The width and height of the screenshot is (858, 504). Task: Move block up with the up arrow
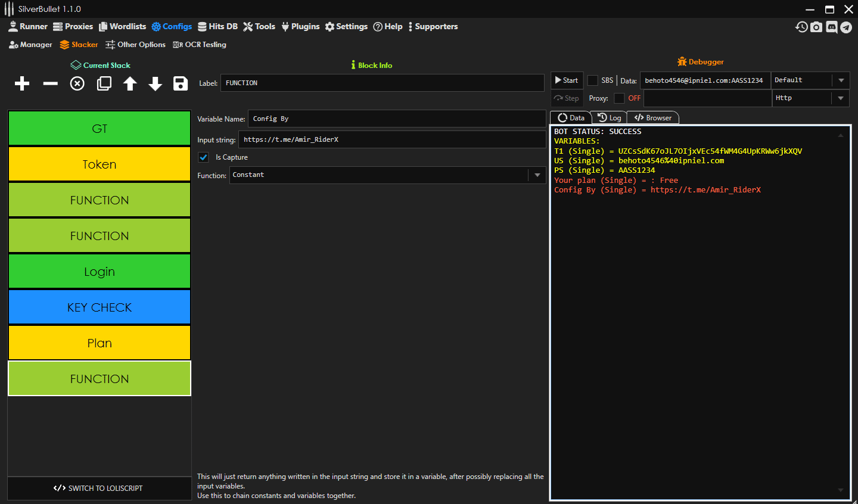point(130,83)
